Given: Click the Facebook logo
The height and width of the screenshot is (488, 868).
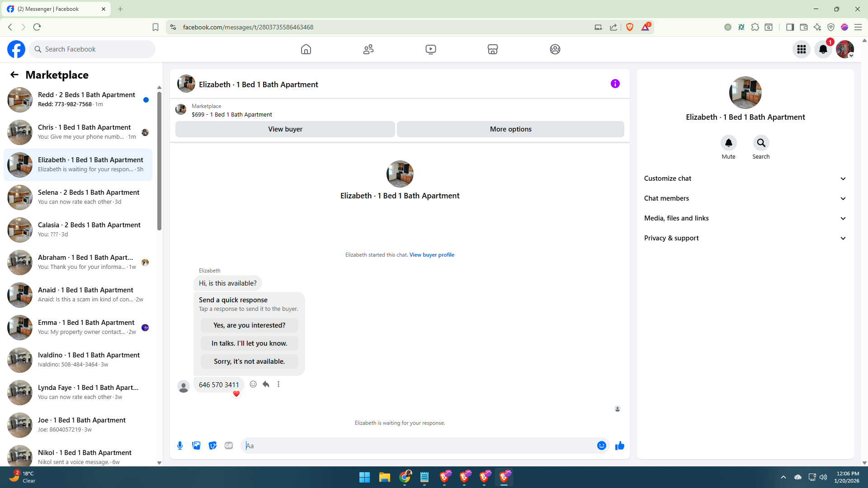Looking at the screenshot, I should coord(16,49).
